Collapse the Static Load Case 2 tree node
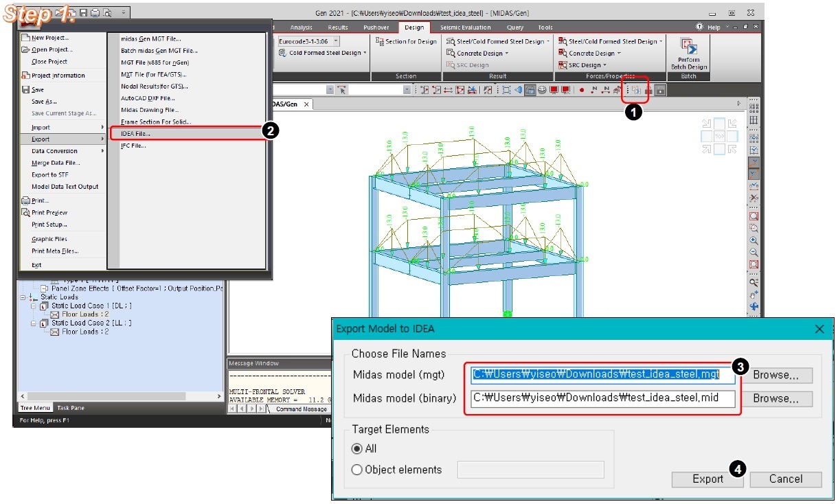Image resolution: width=838 pixels, height=504 pixels. (32, 323)
